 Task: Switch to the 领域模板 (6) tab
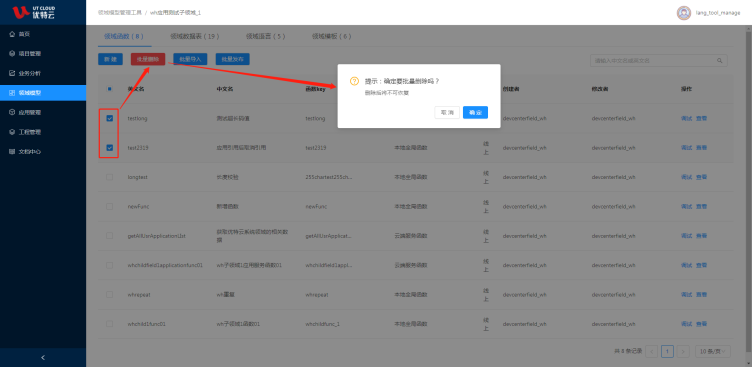click(331, 36)
